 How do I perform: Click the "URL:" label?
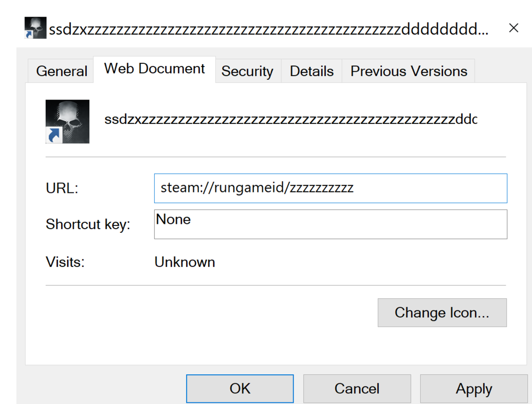point(62,188)
